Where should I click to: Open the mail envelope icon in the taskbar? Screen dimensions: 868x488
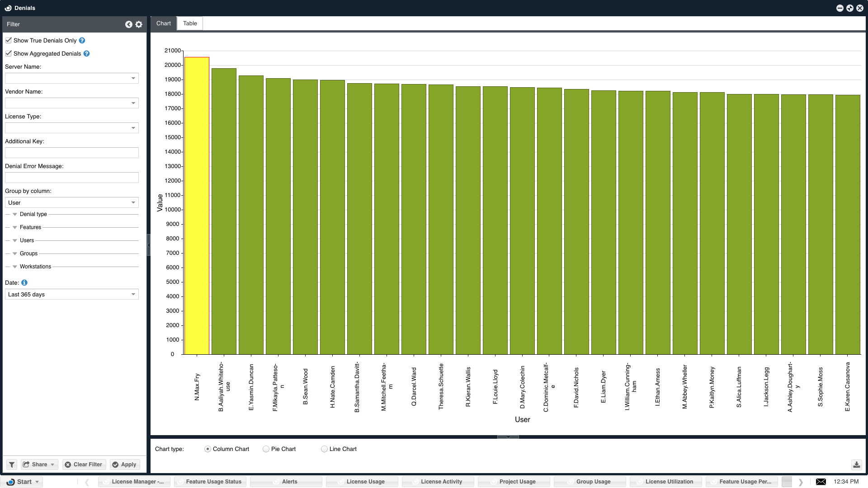(821, 482)
